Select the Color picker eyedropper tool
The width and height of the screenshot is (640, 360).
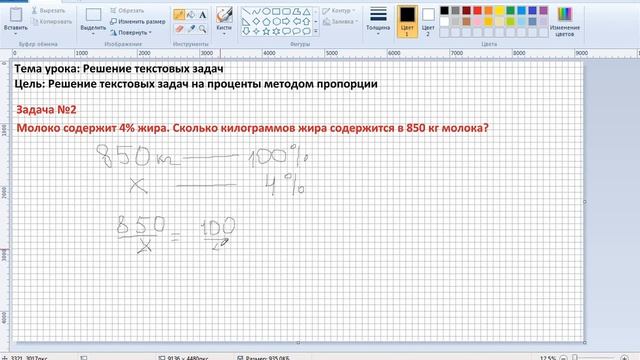tap(191, 29)
